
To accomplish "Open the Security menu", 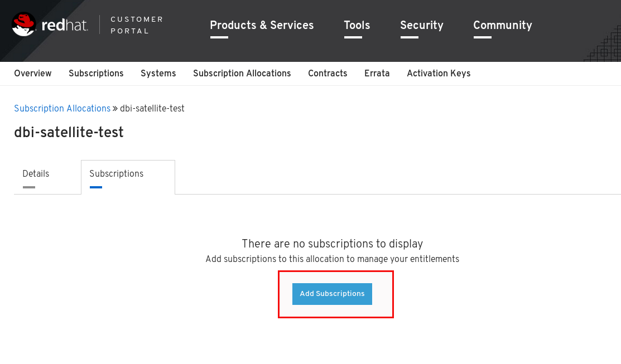I will [x=421, y=25].
